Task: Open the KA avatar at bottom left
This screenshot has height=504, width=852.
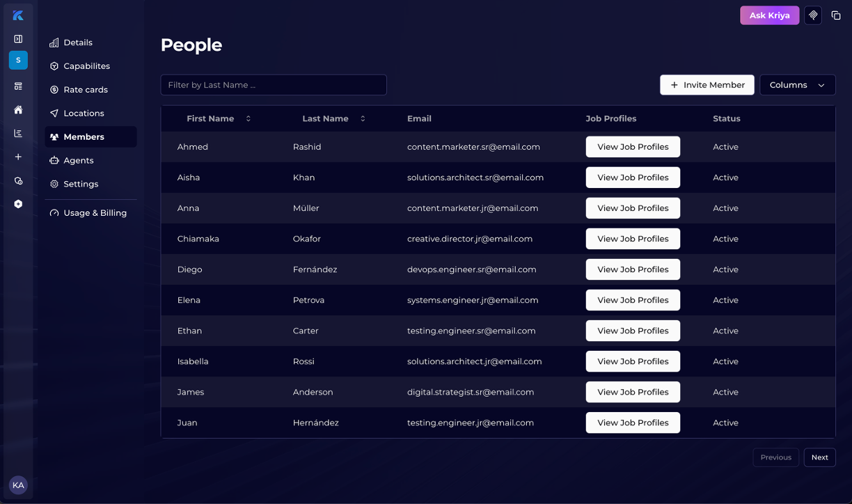Action: [18, 485]
